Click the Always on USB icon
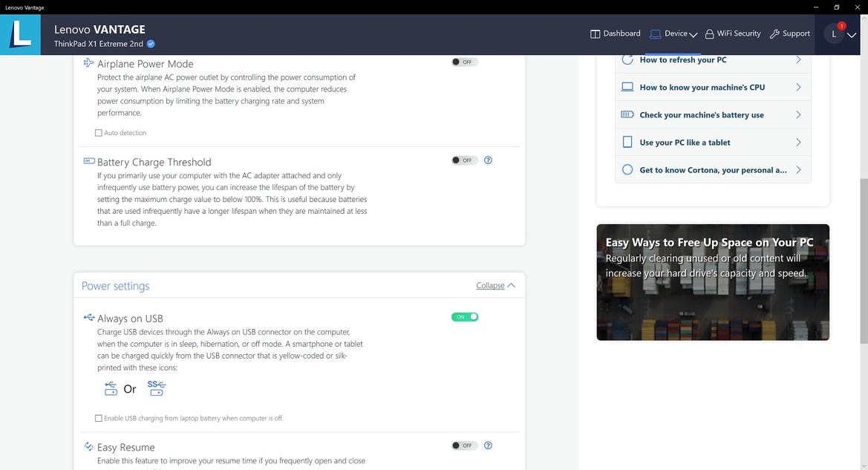The height and width of the screenshot is (470, 868). click(x=89, y=317)
